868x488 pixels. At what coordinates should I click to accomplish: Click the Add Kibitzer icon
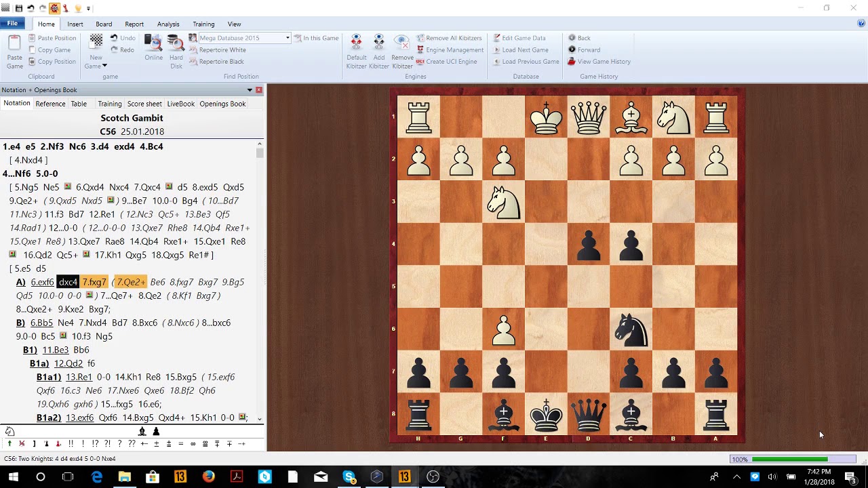pos(379,43)
